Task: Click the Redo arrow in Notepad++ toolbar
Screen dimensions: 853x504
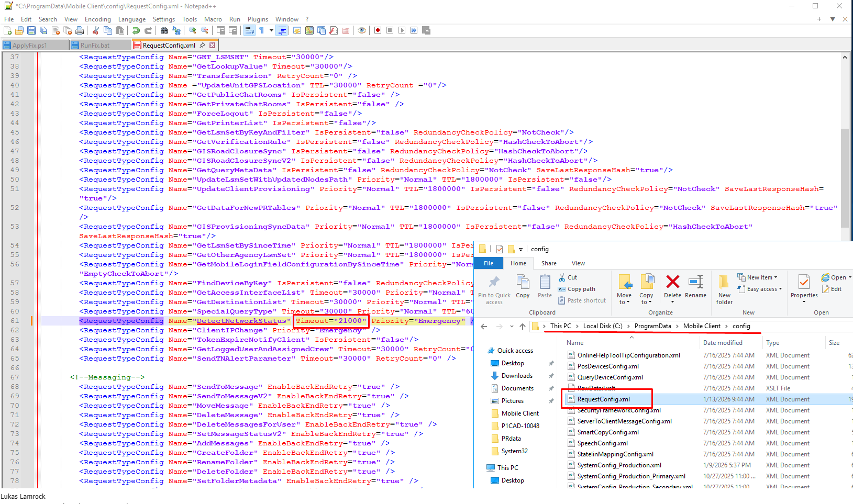Action: click(148, 30)
